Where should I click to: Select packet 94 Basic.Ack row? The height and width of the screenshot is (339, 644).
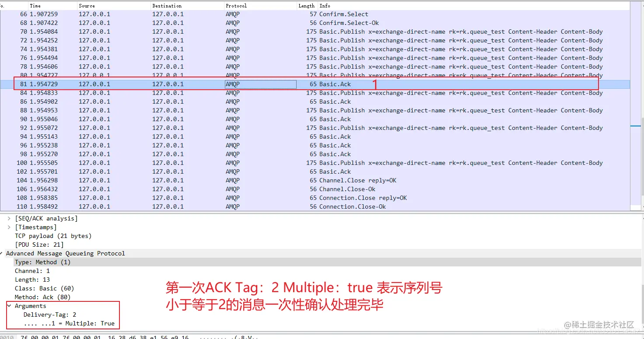tap(315, 136)
